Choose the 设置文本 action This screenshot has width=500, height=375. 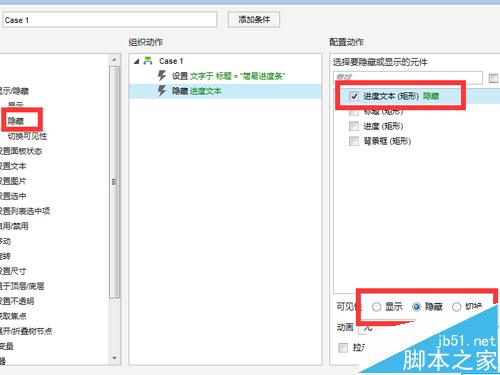click(13, 166)
